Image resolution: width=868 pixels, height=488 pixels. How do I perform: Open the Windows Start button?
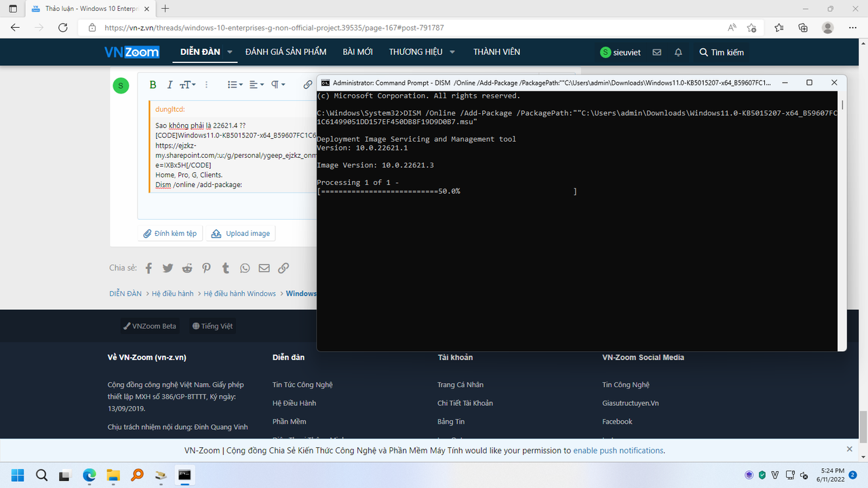[x=17, y=475]
